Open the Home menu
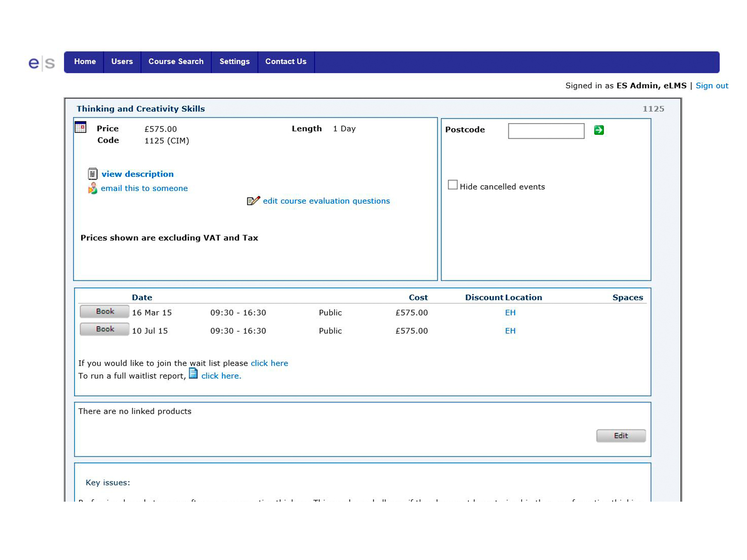Image resolution: width=747 pixels, height=560 pixels. click(x=85, y=62)
